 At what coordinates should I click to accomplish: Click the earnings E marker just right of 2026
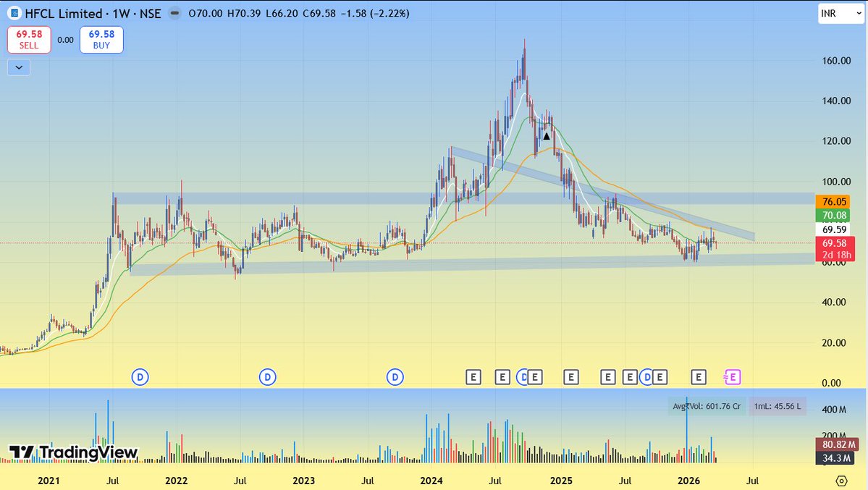pyautogui.click(x=699, y=378)
